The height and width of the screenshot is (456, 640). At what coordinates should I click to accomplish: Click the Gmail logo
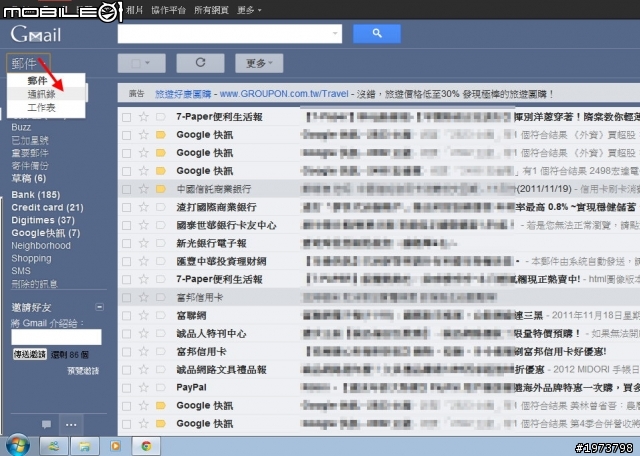click(36, 34)
